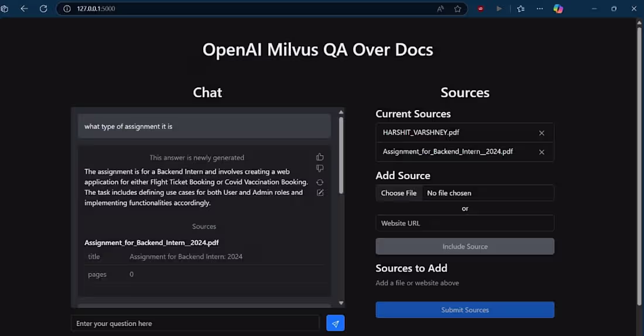The height and width of the screenshot is (336, 644).
Task: Send the question with the paper plane button
Action: coord(335,323)
